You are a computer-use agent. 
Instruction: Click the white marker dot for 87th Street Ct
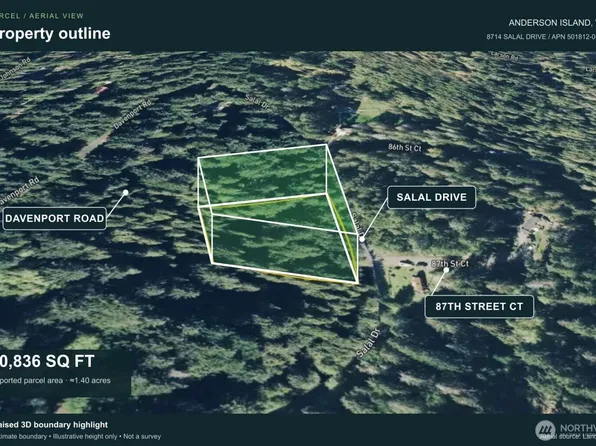(x=446, y=270)
